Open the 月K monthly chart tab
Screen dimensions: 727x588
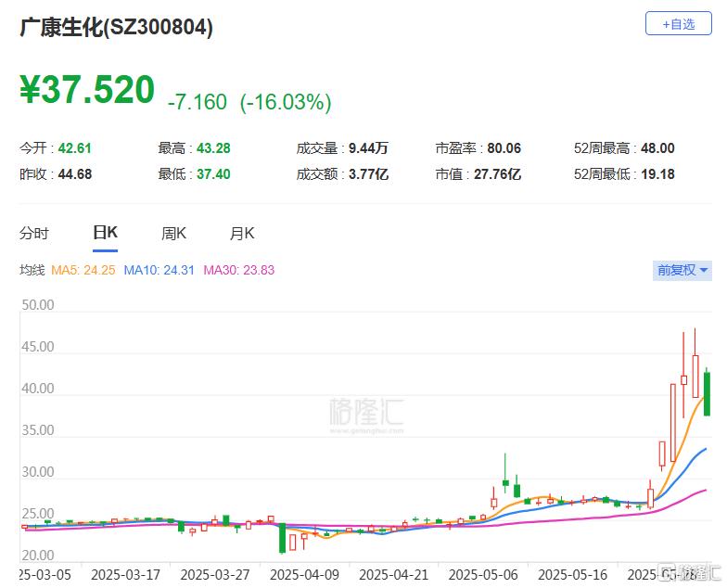point(242,233)
